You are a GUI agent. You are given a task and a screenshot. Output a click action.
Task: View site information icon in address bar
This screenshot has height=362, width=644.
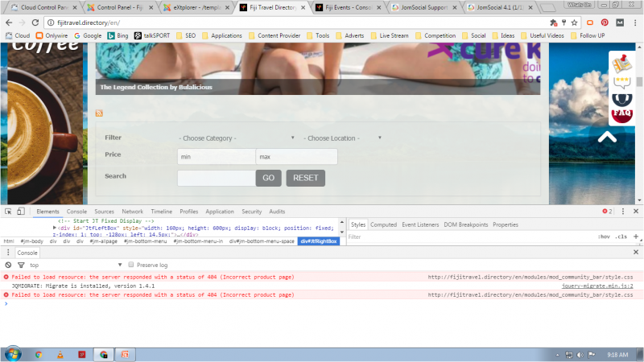click(x=51, y=23)
